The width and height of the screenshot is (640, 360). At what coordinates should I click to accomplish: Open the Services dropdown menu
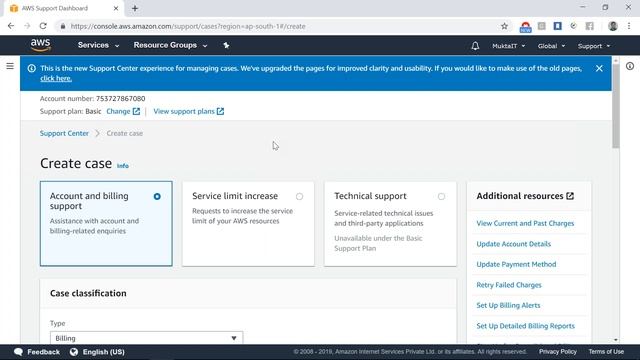pyautogui.click(x=98, y=45)
